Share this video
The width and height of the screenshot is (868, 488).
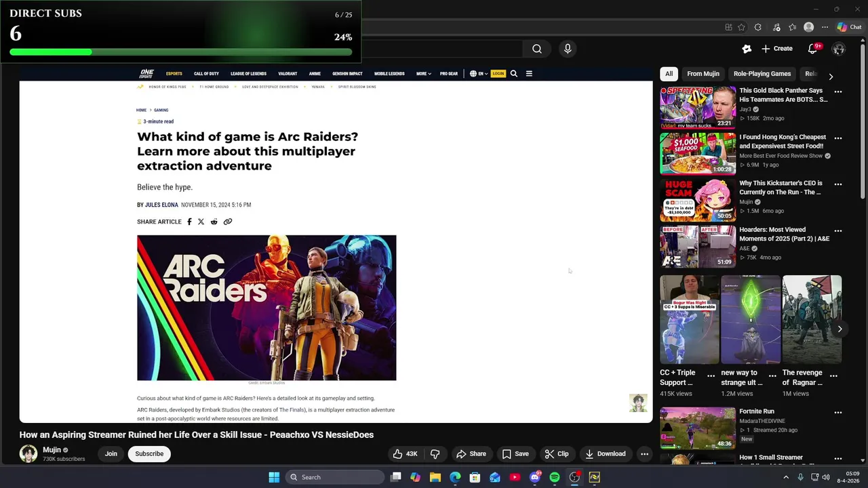tap(471, 454)
